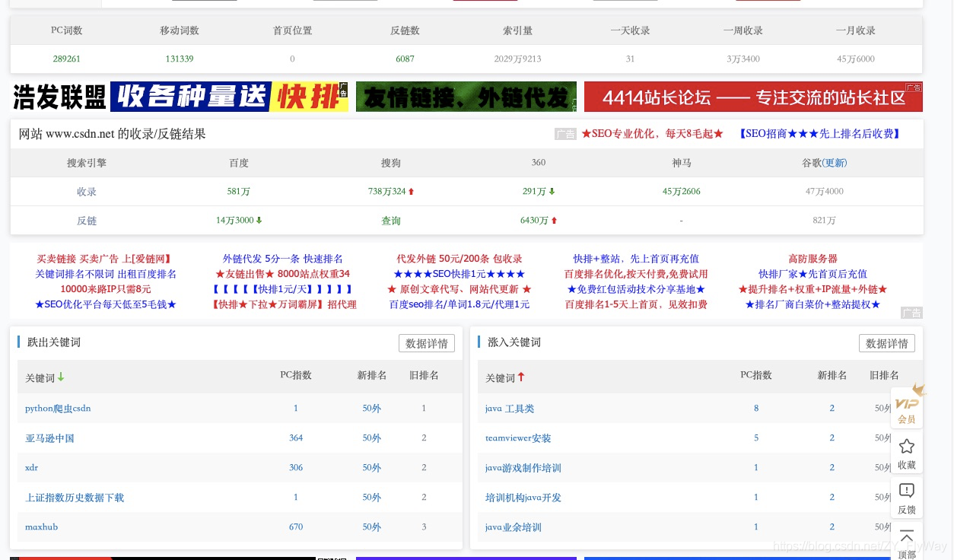Click the green down arrow next to 360收录
The width and height of the screenshot is (954, 560).
550,191
